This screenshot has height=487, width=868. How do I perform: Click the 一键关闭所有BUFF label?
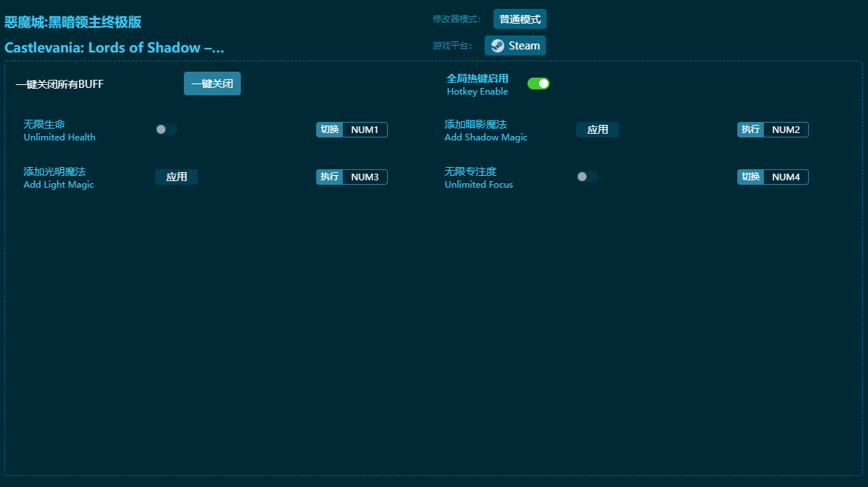pos(60,84)
